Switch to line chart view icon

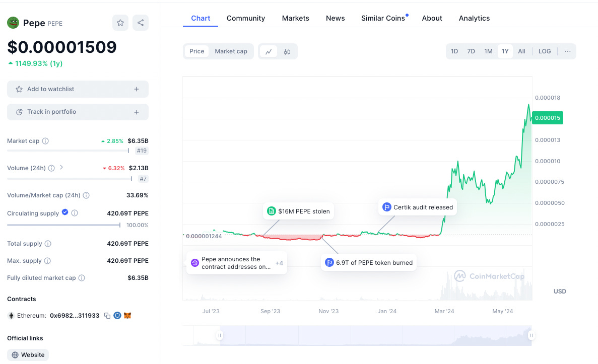pos(269,51)
